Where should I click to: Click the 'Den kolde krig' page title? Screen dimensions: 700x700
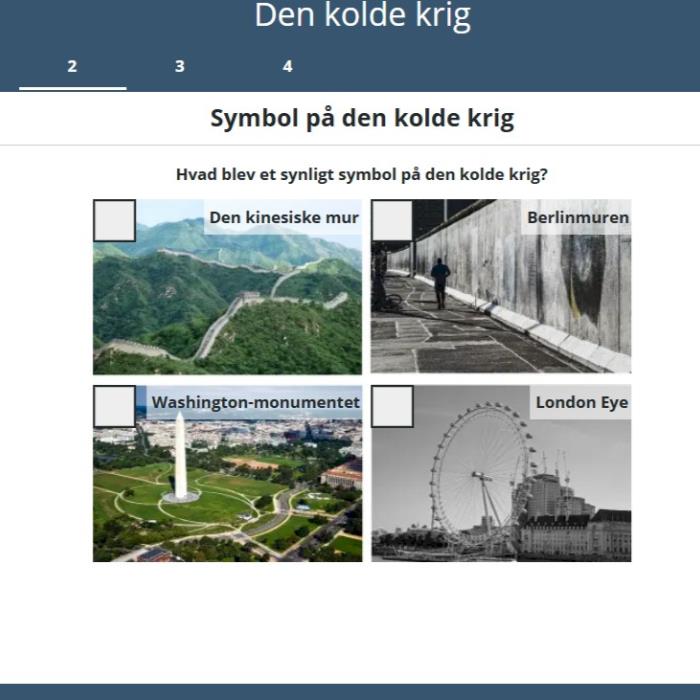coord(362,17)
